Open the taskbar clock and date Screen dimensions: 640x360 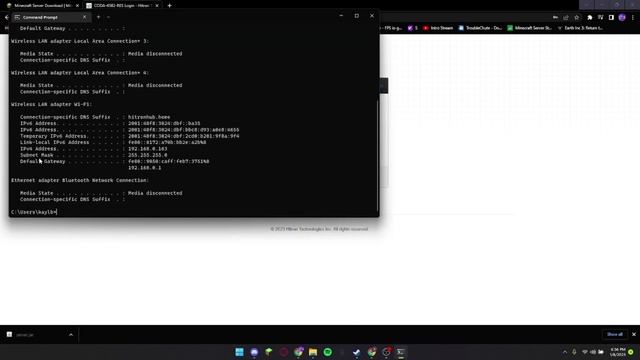[618, 352]
